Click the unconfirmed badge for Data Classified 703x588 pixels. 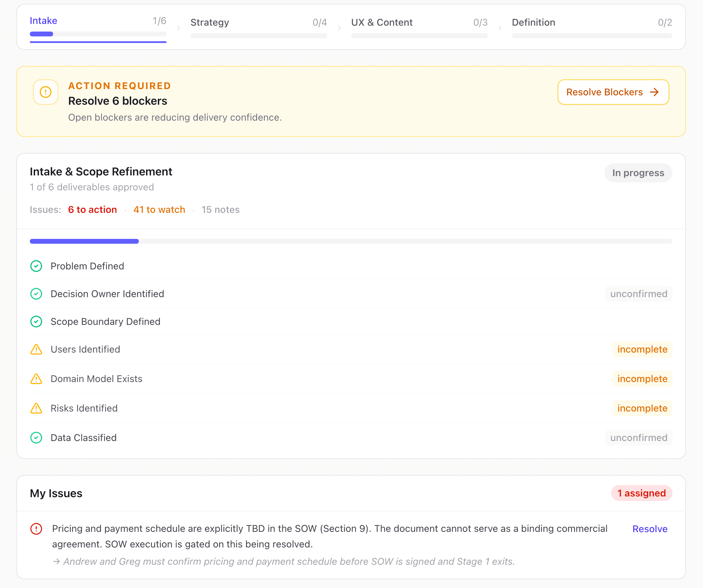638,438
